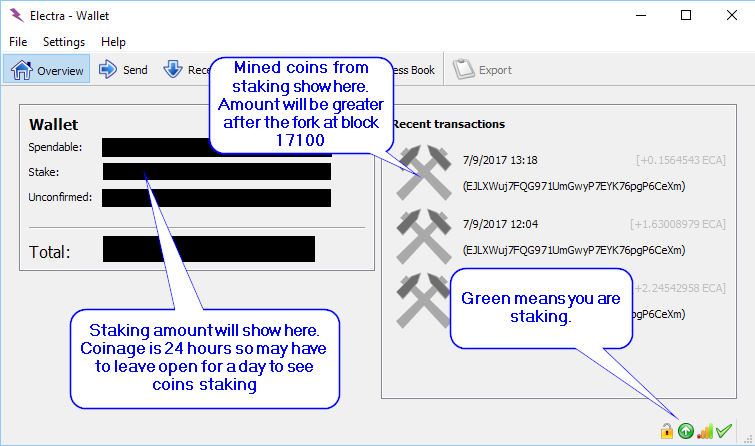
Task: Open the Settings menu
Action: click(64, 42)
